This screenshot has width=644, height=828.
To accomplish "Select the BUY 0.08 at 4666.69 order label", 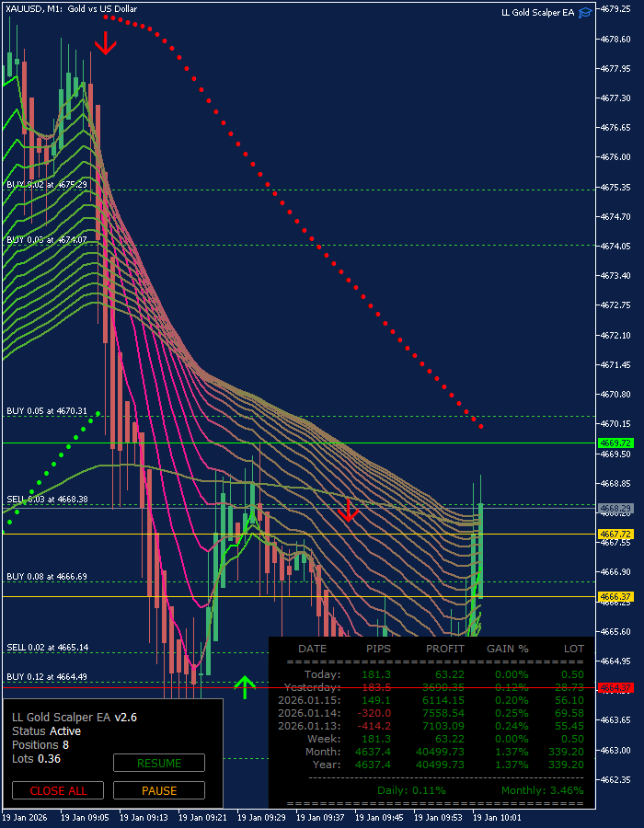I will tap(46, 576).
